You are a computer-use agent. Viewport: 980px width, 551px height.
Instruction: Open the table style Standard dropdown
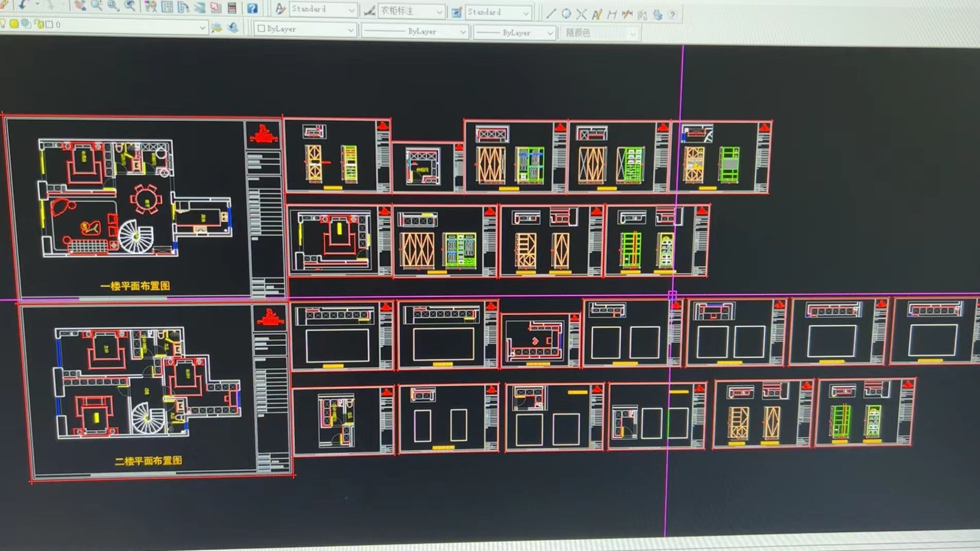point(526,13)
